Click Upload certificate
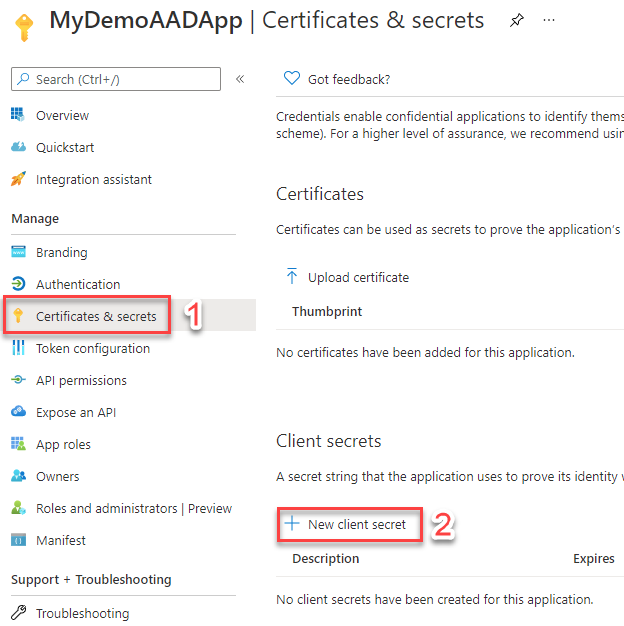Screen dimensions: 624x626 click(x=359, y=277)
